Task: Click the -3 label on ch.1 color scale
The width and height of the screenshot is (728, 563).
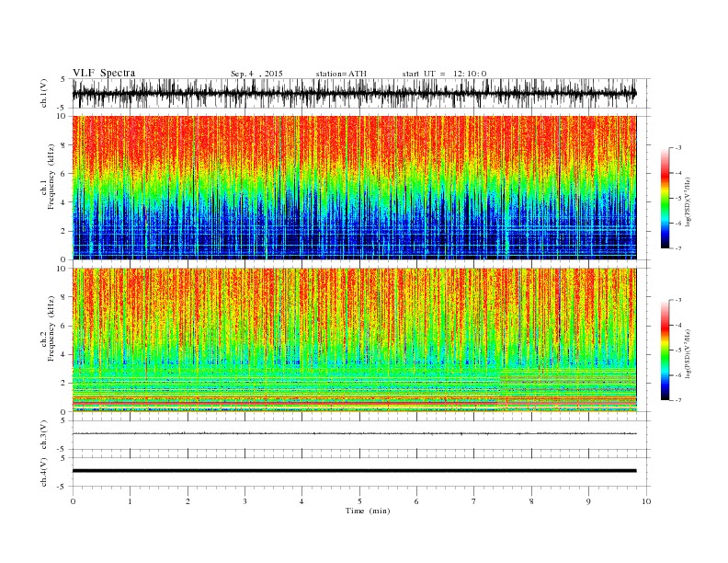Action: click(x=678, y=148)
